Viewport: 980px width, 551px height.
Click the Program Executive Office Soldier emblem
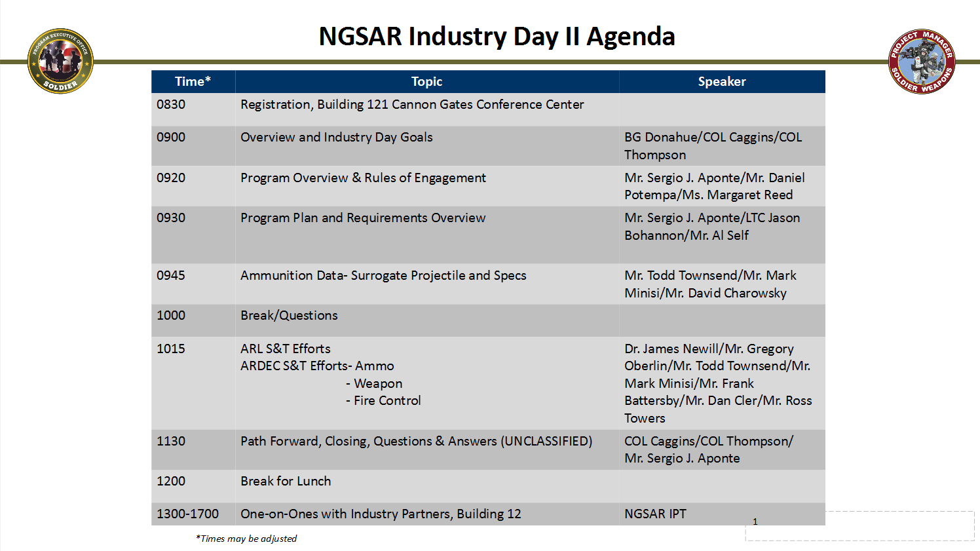60,61
